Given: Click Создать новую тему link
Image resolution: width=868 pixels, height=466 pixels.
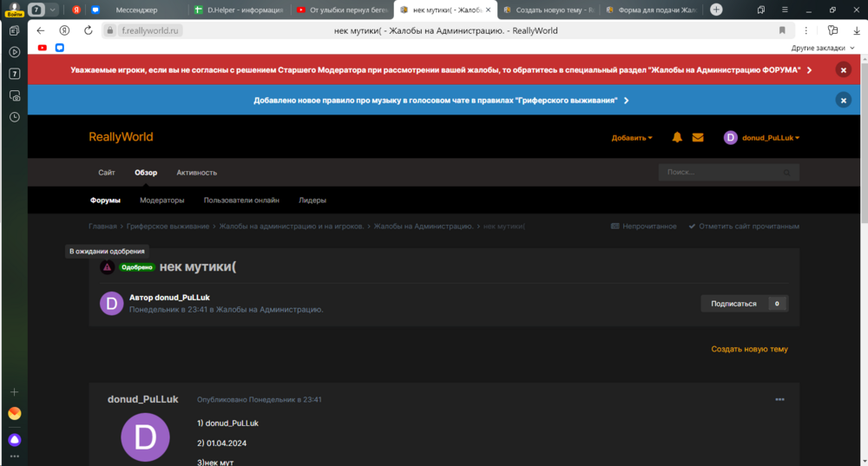Looking at the screenshot, I should (749, 349).
